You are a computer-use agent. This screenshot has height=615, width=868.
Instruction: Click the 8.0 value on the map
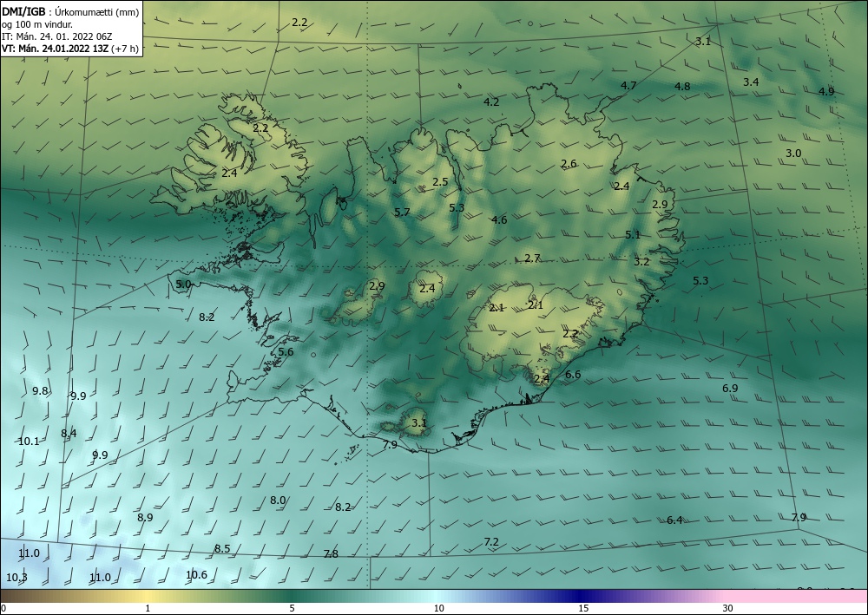click(278, 500)
